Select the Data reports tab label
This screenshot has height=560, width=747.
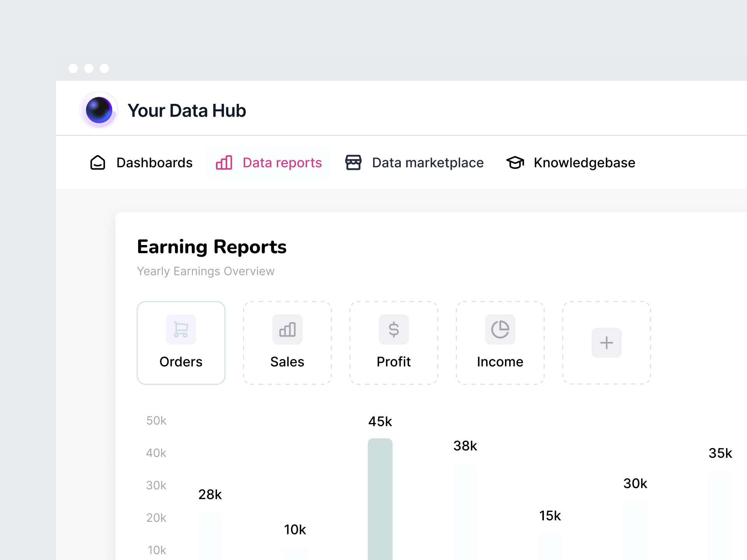pos(282,163)
